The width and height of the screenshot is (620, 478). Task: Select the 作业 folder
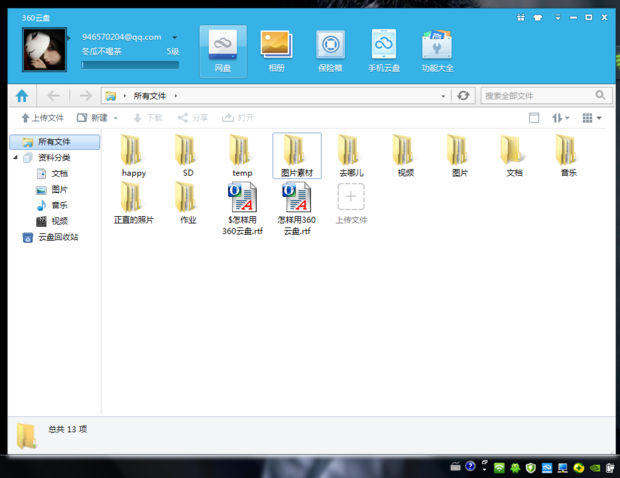(188, 203)
